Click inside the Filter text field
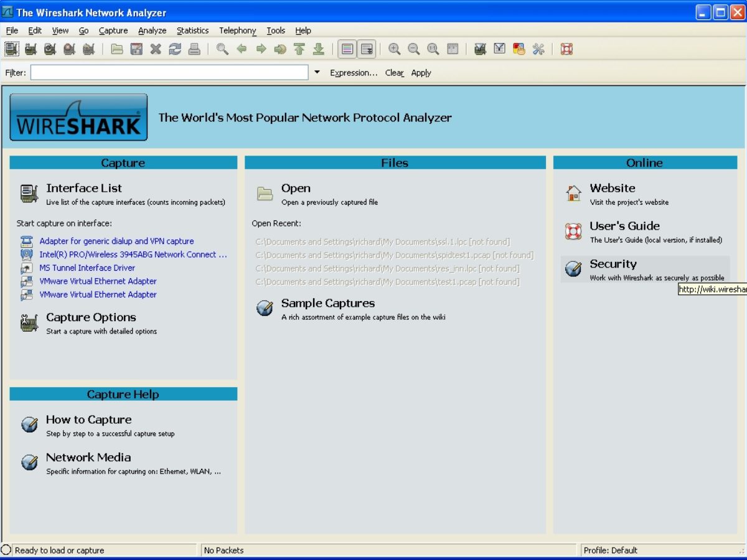 pos(169,73)
